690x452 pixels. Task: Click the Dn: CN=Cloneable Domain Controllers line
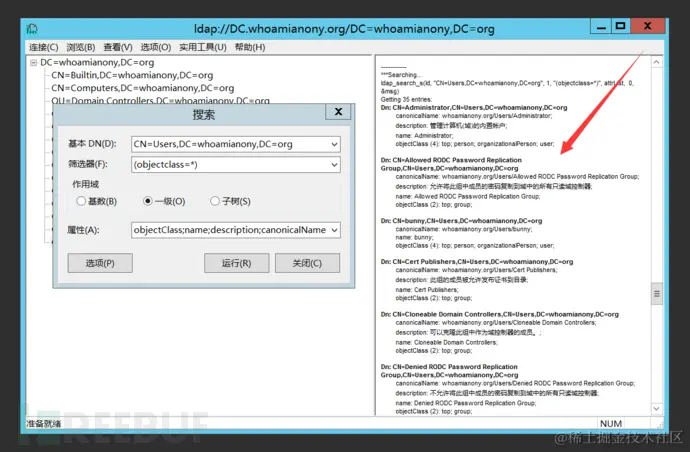tap(500, 315)
